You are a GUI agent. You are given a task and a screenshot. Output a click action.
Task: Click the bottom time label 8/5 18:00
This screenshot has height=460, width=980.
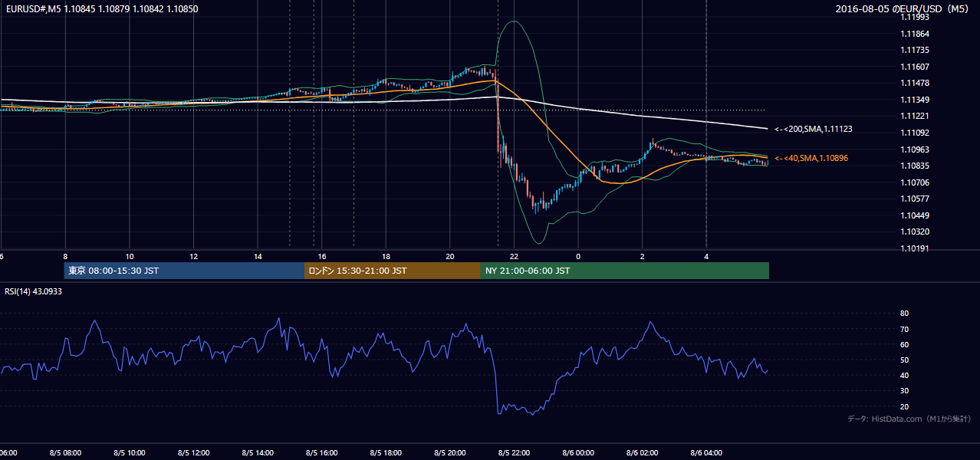point(386,453)
